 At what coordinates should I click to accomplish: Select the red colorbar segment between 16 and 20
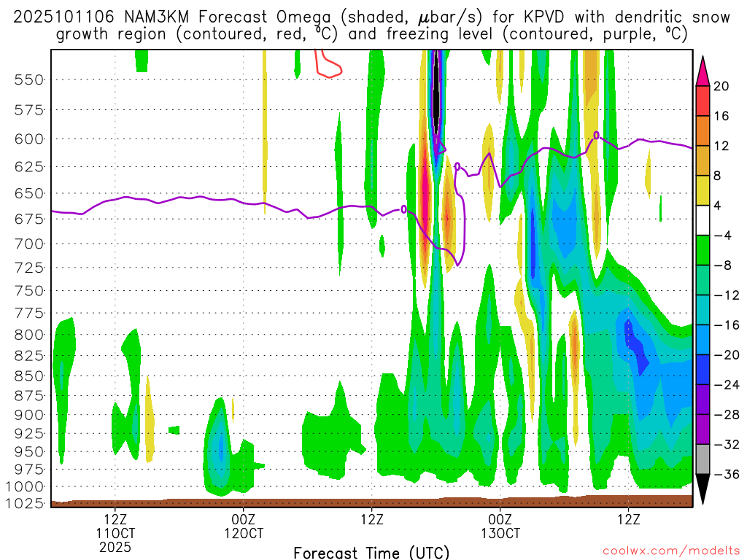[x=703, y=101]
